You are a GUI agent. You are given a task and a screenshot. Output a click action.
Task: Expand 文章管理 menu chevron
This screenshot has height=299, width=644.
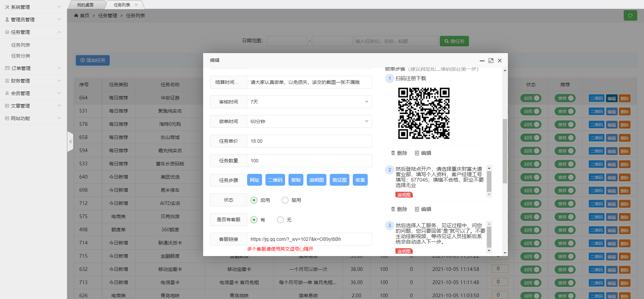pos(59,106)
